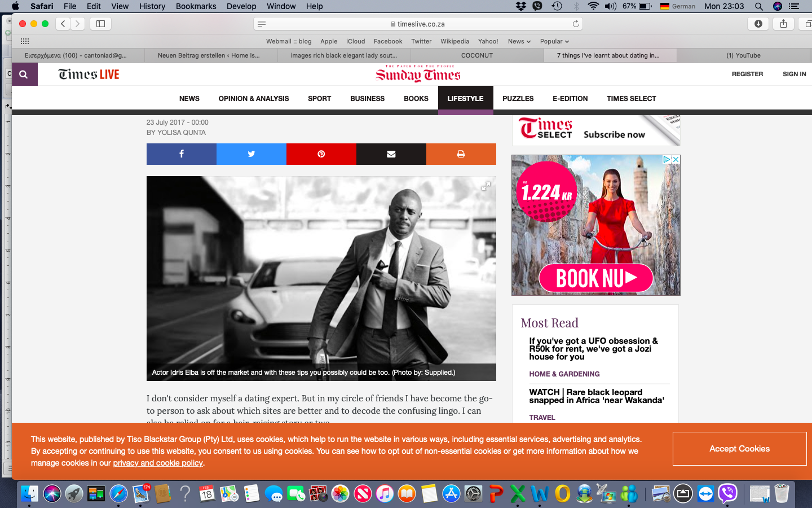Open the Popular bookmarks dropdown
This screenshot has width=812, height=508.
554,41
